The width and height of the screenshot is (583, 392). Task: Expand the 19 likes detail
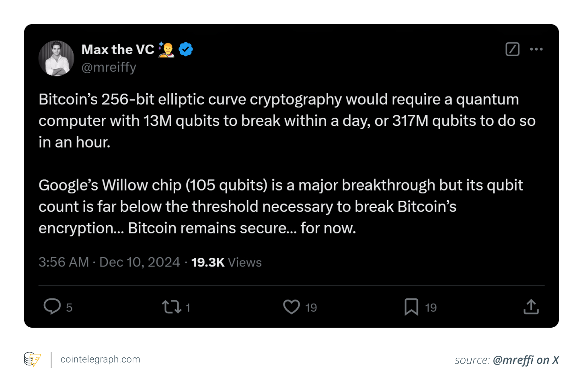coord(310,307)
